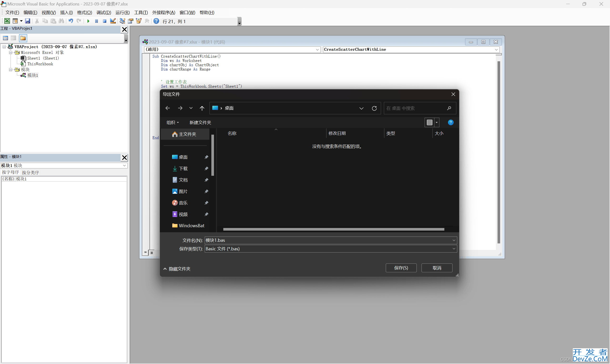Open the 运行(R) menu
This screenshot has width=610, height=364.
(122, 13)
